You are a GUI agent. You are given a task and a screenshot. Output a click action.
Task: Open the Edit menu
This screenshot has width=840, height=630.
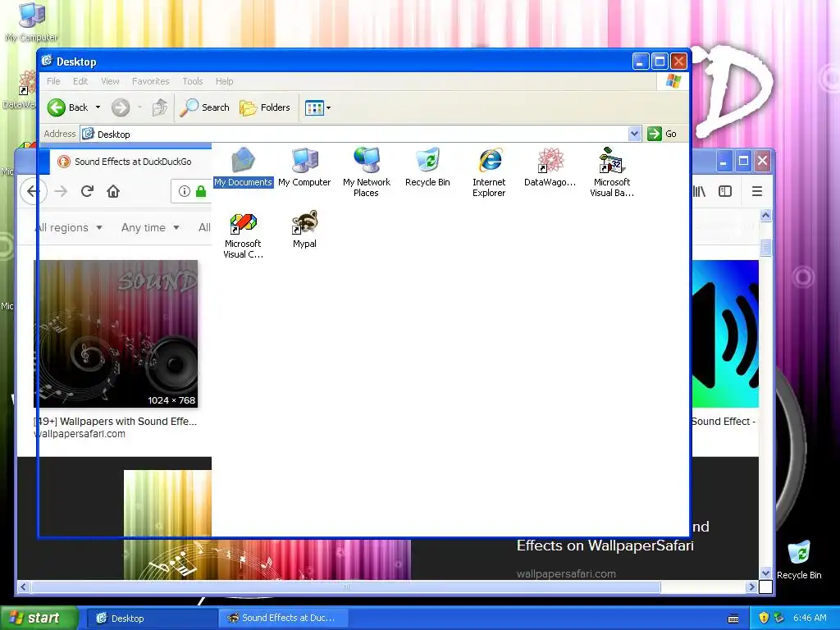click(80, 81)
